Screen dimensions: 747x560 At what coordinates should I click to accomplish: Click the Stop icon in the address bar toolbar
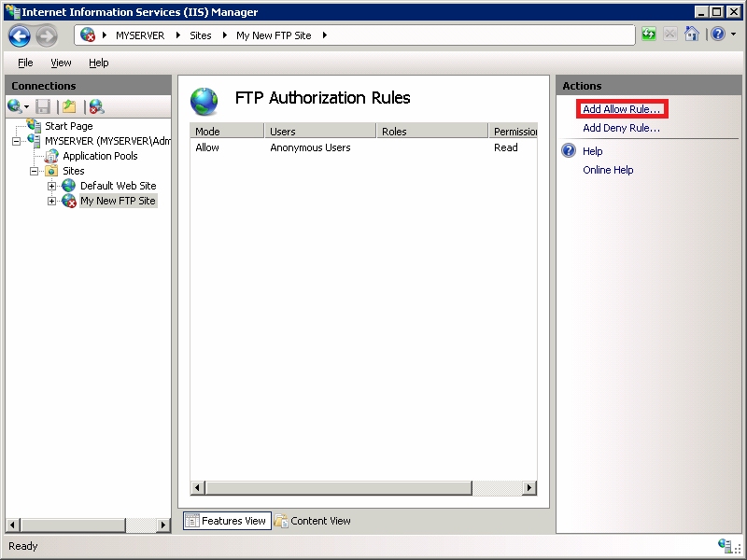coord(669,35)
